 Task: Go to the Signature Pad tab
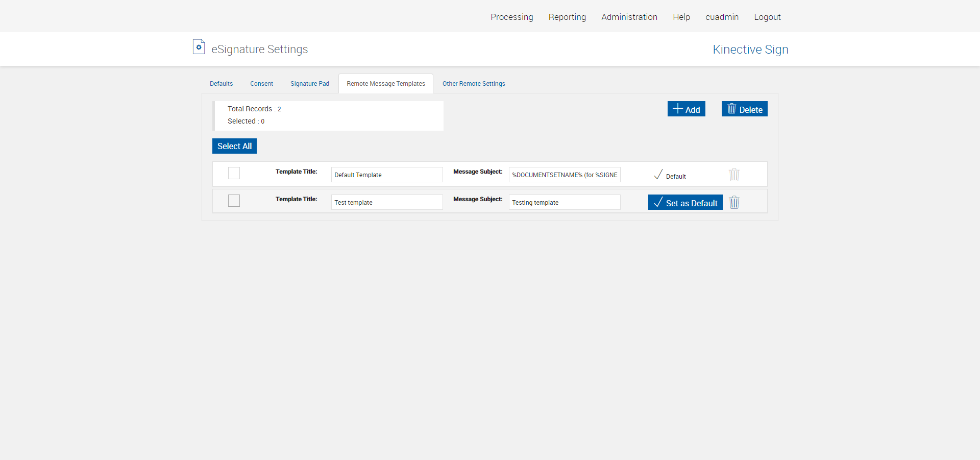click(309, 84)
